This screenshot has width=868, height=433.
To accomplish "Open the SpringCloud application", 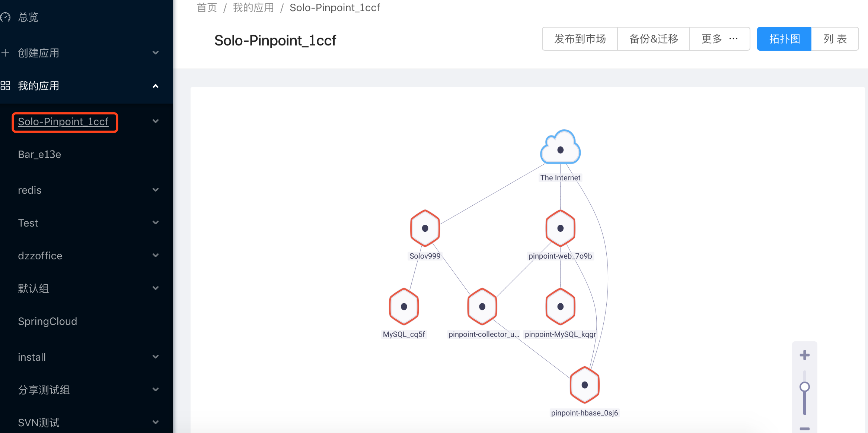I will [x=48, y=321].
